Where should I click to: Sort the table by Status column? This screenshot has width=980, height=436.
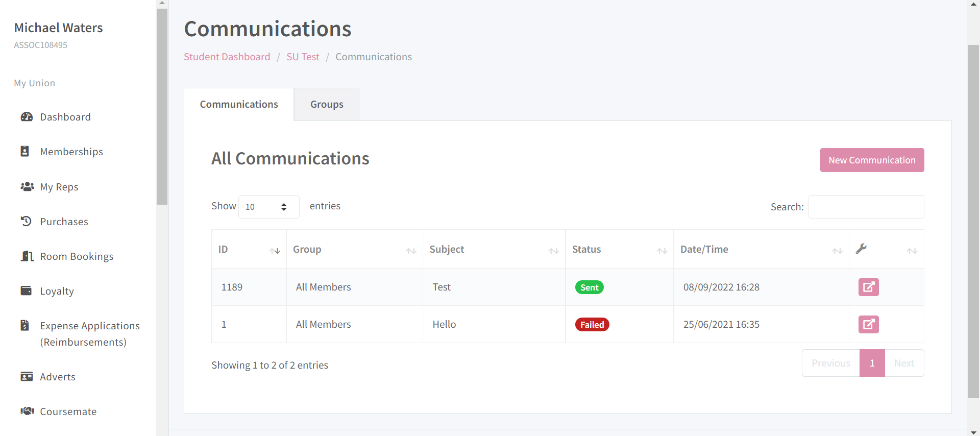tap(619, 250)
